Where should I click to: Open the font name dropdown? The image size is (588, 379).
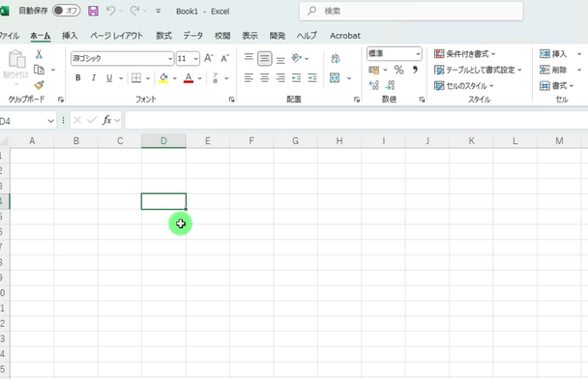tap(170, 58)
